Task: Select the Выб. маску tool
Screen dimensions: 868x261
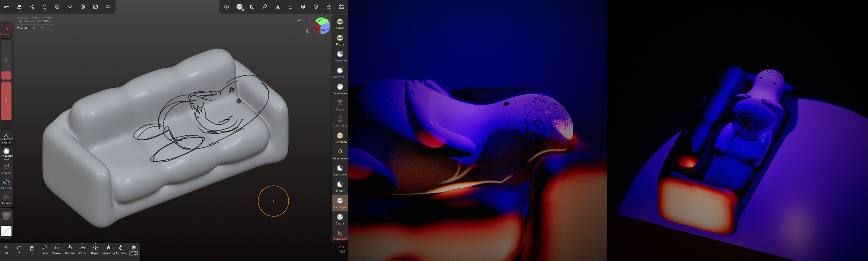Action: tap(340, 121)
